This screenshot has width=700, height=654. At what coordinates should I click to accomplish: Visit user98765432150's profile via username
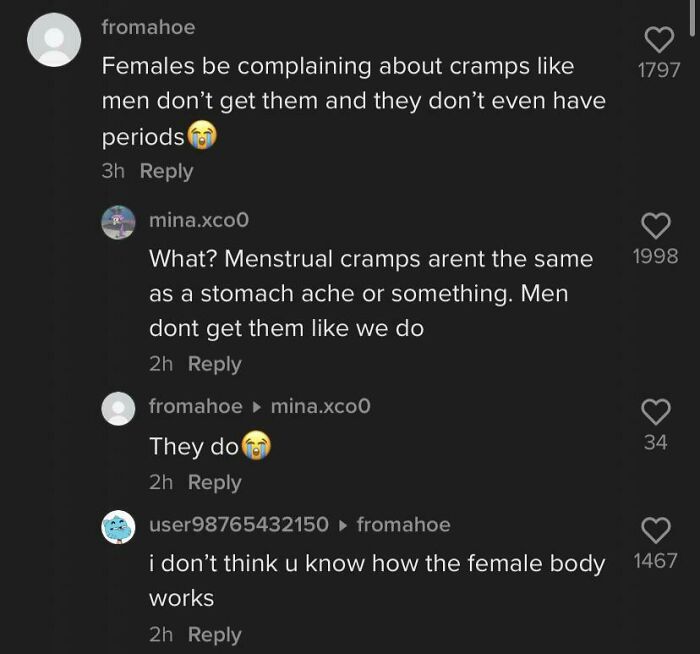pyautogui.click(x=238, y=524)
